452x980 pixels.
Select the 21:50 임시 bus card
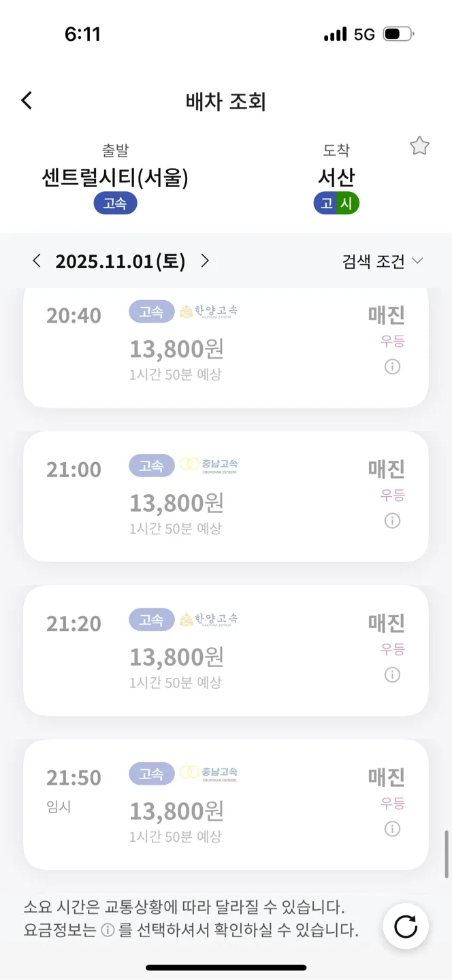coord(226,804)
